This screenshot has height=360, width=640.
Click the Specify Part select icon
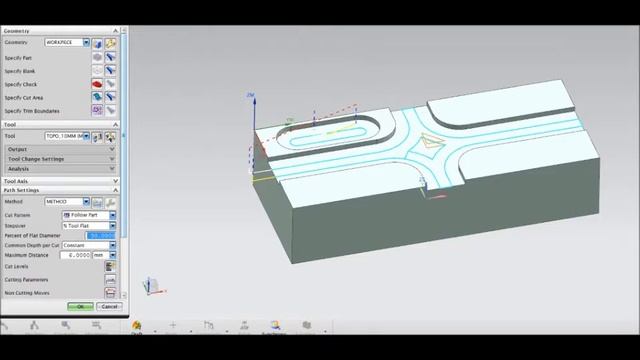tap(97, 57)
